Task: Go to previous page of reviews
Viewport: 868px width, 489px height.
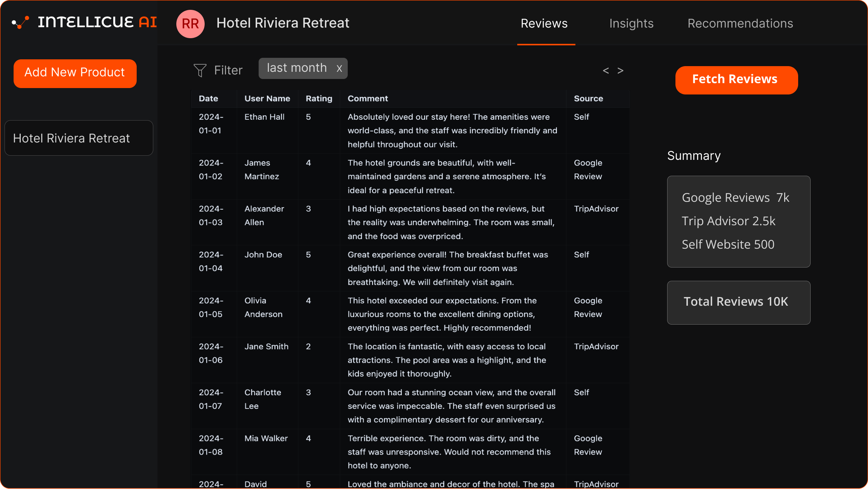Action: 606,71
